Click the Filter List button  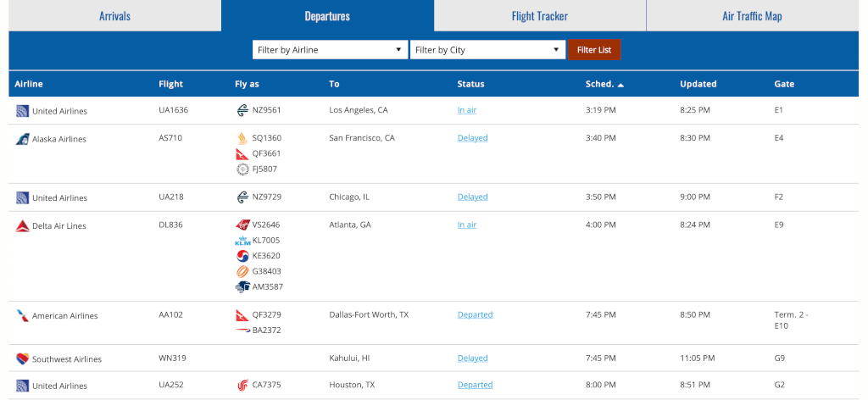[594, 50]
